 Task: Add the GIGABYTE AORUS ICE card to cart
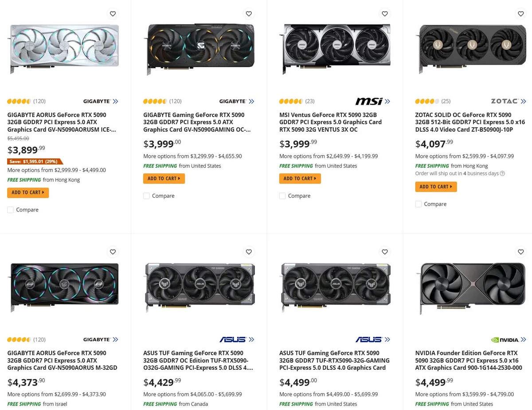pyautogui.click(x=27, y=192)
